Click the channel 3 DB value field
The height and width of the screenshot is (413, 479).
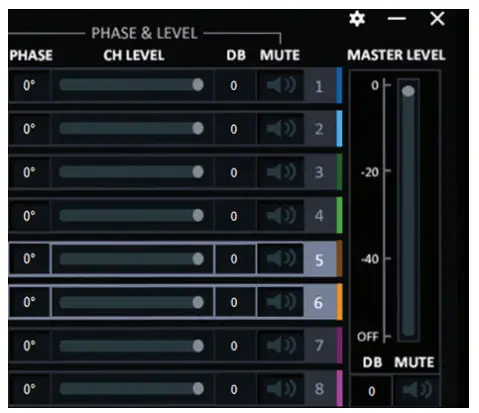tap(235, 172)
